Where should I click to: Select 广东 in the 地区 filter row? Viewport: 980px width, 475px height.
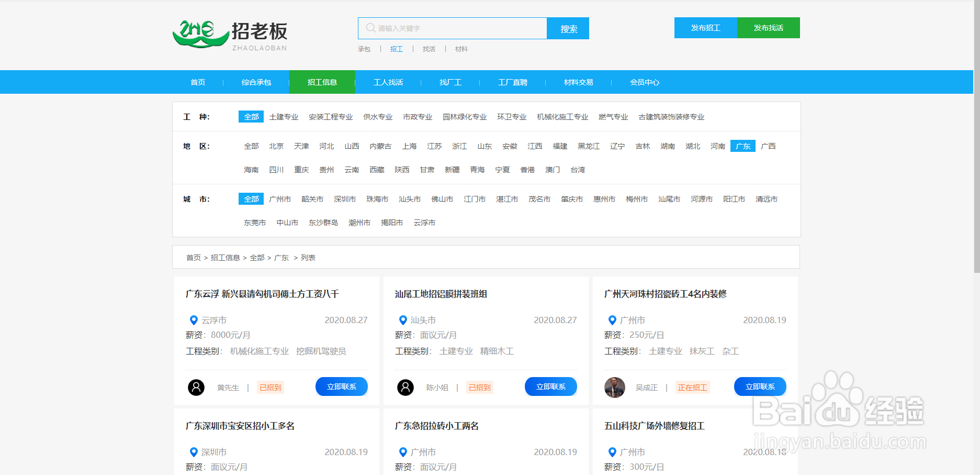(x=743, y=146)
